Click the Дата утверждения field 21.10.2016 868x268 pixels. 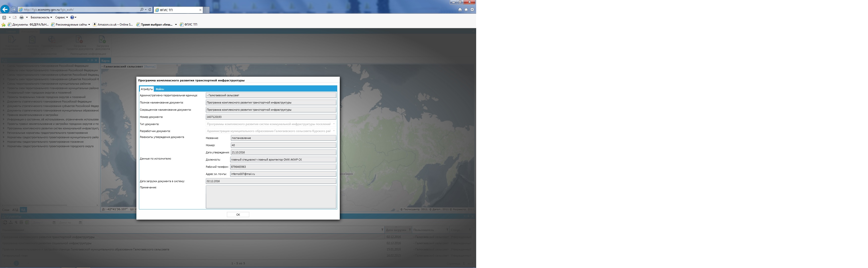[x=283, y=152]
